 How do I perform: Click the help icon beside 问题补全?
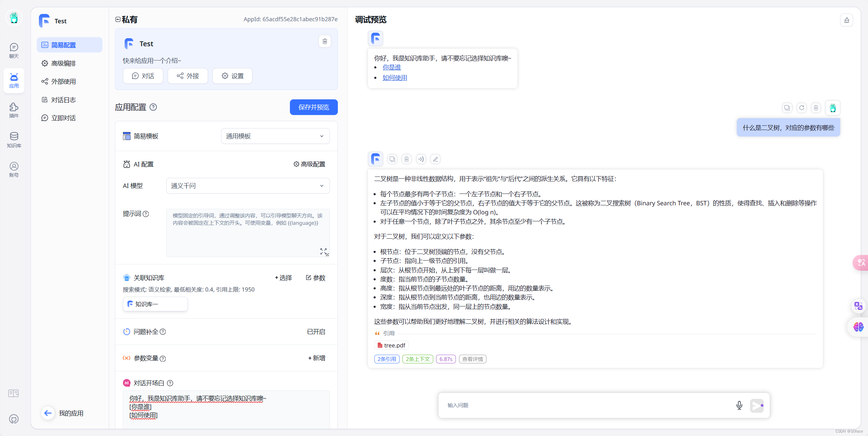point(163,332)
